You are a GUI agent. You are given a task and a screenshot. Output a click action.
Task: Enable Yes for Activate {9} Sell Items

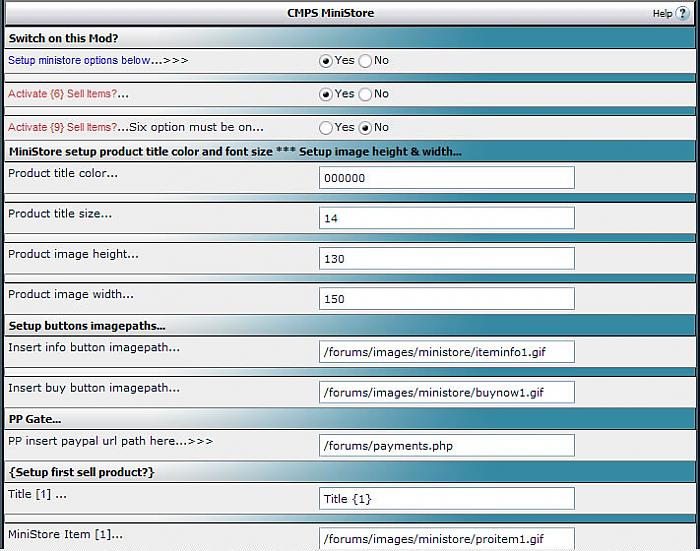click(x=326, y=128)
